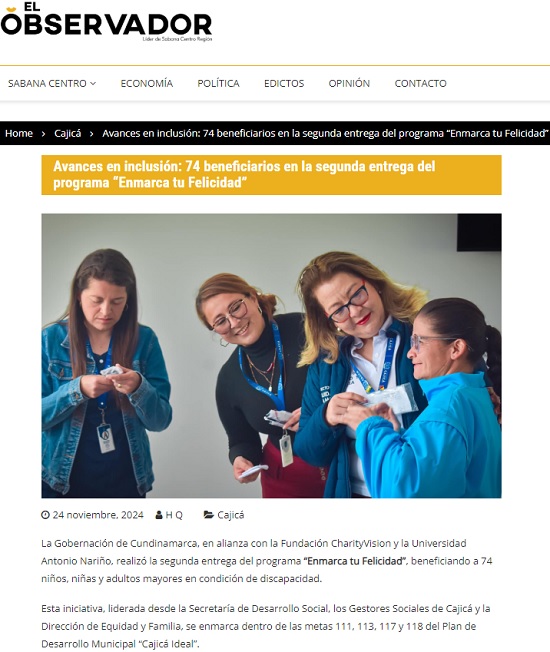Click the H Q author link
Screen dimensions: 550x652
point(174,515)
